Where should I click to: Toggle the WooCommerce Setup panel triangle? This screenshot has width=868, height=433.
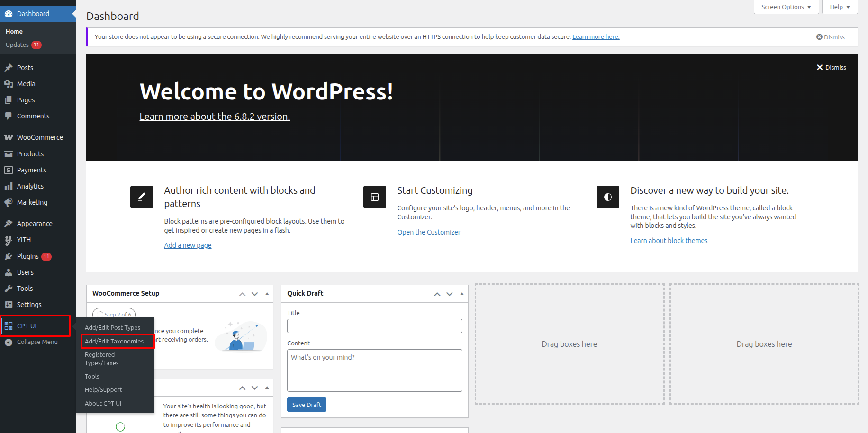tap(267, 294)
